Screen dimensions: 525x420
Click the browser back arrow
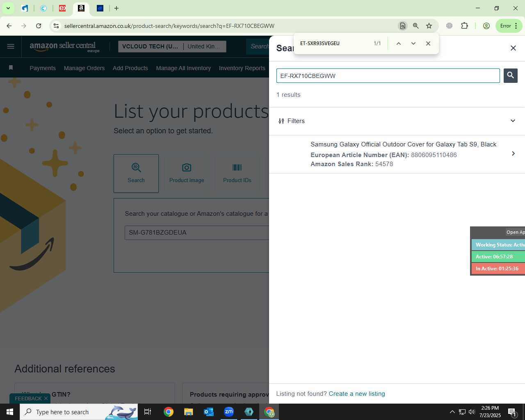pos(9,26)
